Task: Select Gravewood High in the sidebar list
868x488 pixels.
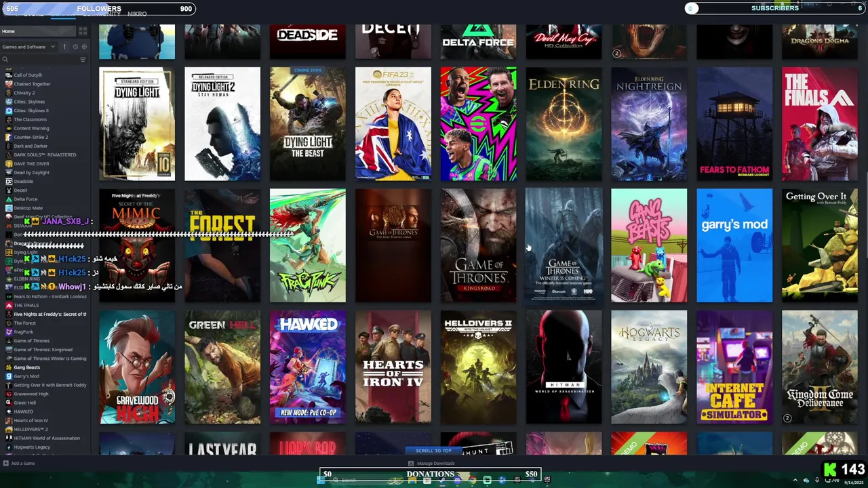Action: (31, 394)
